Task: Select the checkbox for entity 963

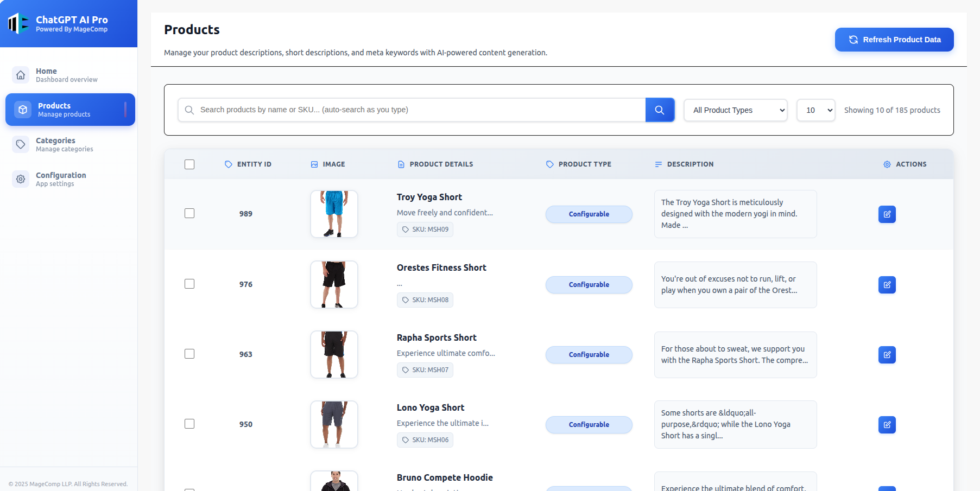Action: pos(189,354)
